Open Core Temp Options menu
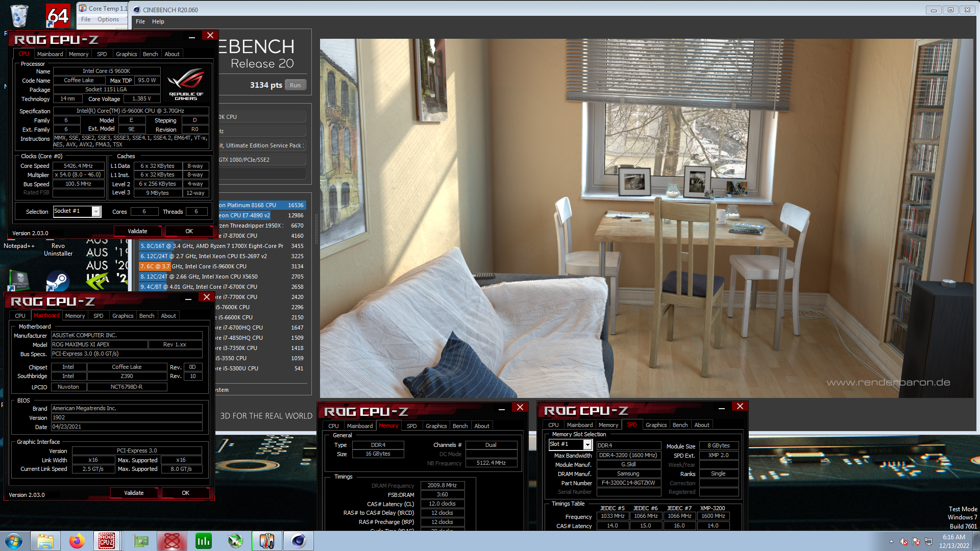Image resolution: width=980 pixels, height=551 pixels. [x=108, y=19]
